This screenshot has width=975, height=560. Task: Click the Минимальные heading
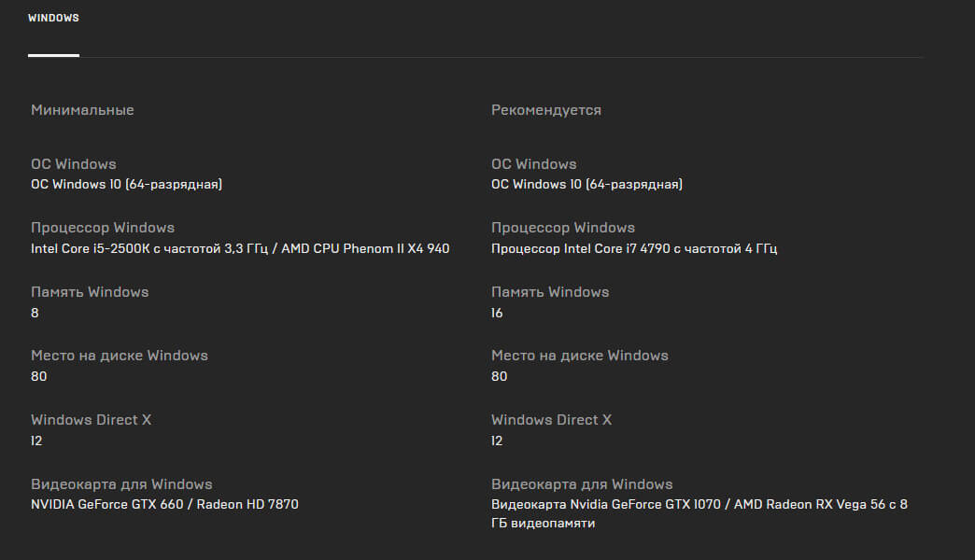click(x=83, y=110)
